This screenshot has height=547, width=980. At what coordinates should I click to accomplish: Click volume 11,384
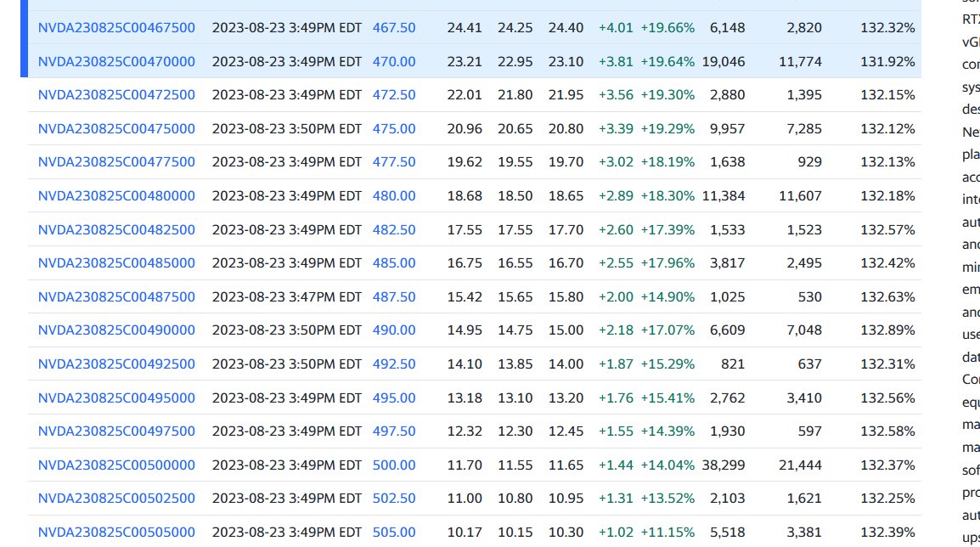pyautogui.click(x=724, y=195)
